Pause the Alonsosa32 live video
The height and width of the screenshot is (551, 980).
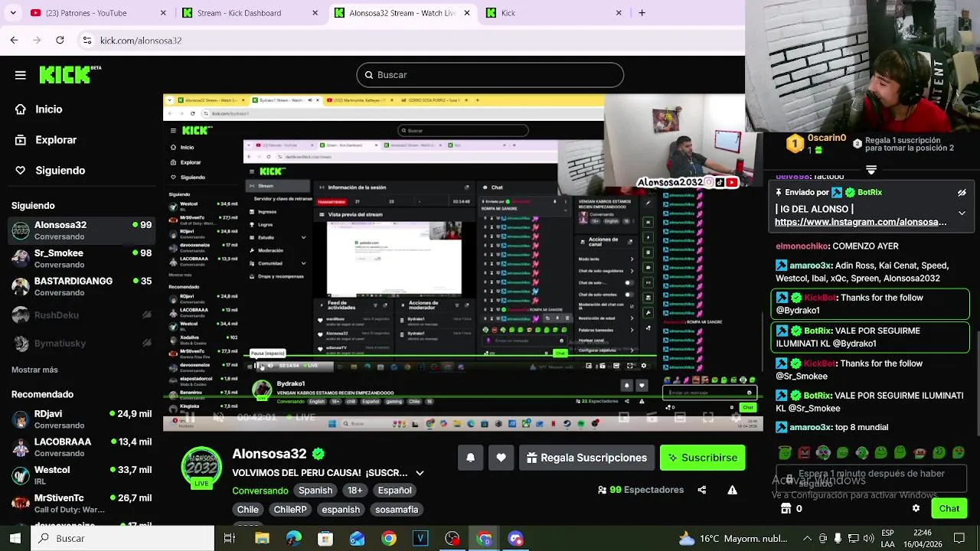pyautogui.click(x=188, y=418)
